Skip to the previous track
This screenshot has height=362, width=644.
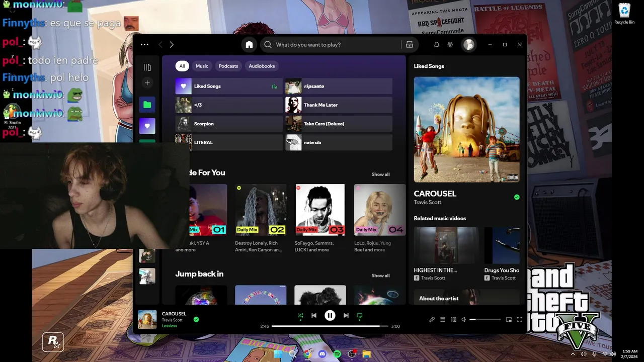(314, 316)
